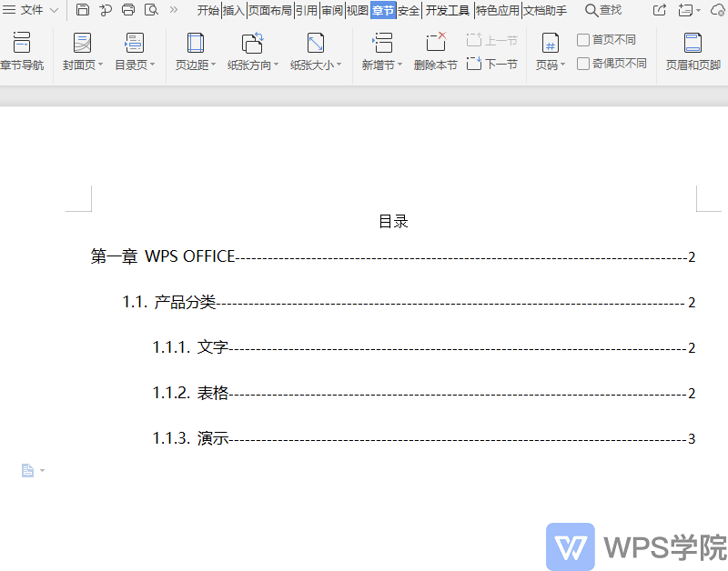Viewport: 728px width, 571px height.
Task: Expand the 新增节 dropdown arrow
Action: (399, 65)
